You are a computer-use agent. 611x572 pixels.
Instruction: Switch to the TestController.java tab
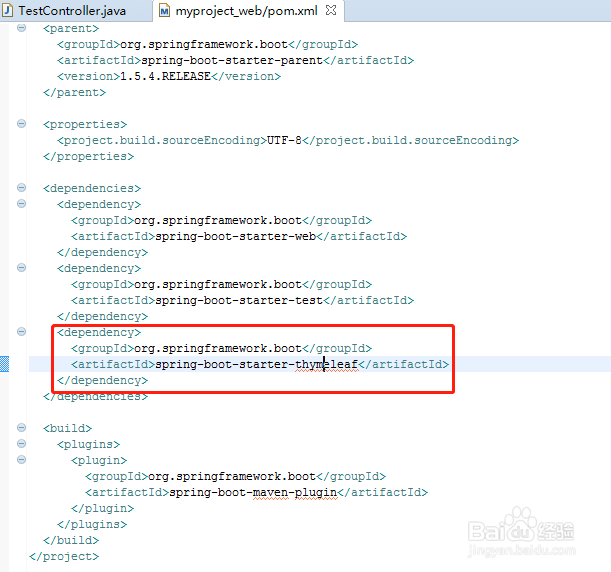point(72,11)
